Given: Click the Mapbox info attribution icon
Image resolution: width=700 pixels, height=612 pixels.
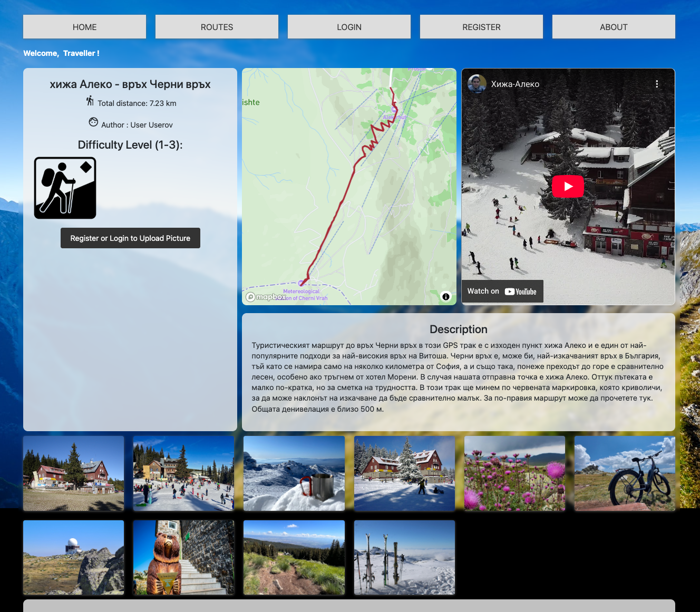Looking at the screenshot, I should coord(446,297).
